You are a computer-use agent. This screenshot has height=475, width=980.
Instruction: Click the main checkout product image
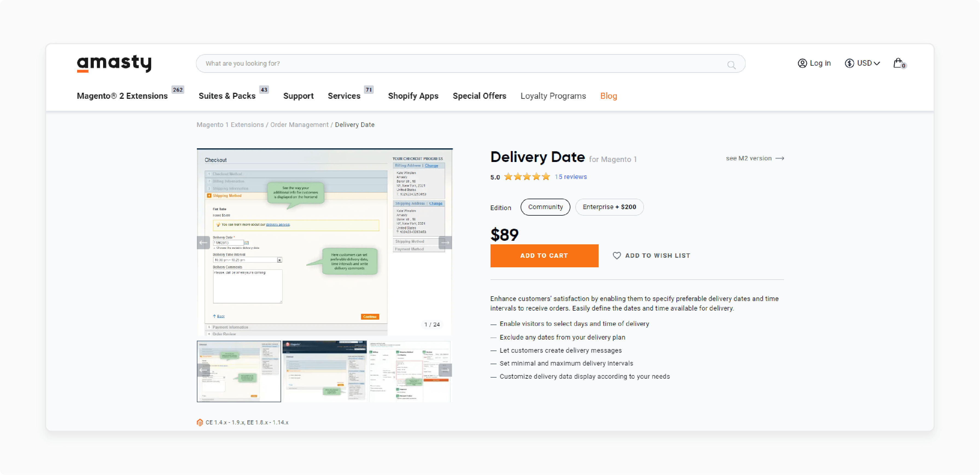[x=325, y=242]
